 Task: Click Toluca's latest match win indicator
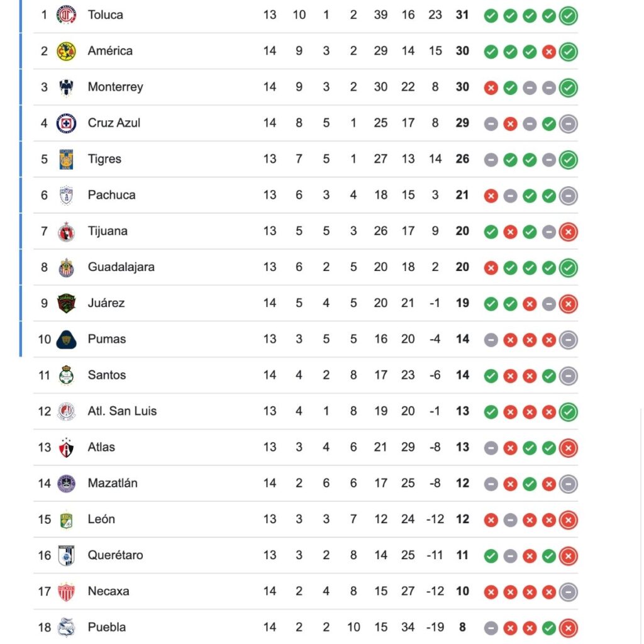pos(569,15)
